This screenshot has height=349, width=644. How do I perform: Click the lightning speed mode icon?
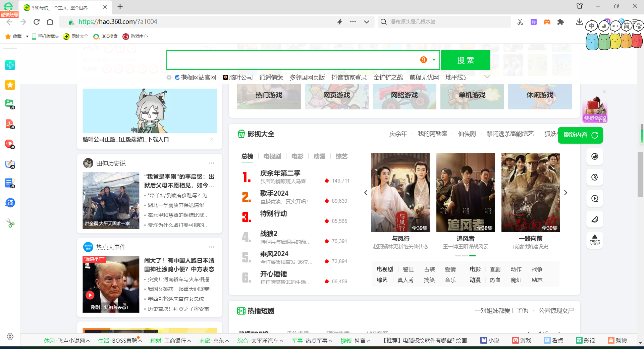click(340, 22)
